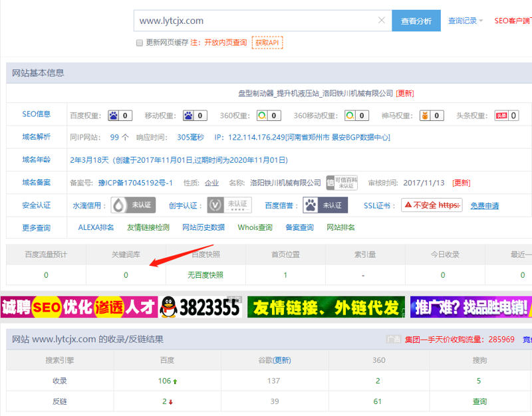Click the Google 收录 value 137
This screenshot has height=416, width=532.
point(273,381)
